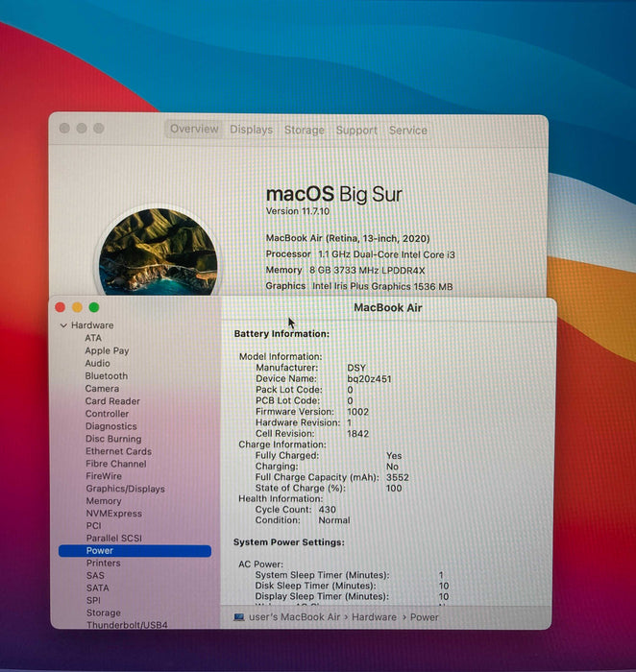Click the Fully Charged value Yes
Viewport: 636px width, 672px height.
click(x=394, y=456)
